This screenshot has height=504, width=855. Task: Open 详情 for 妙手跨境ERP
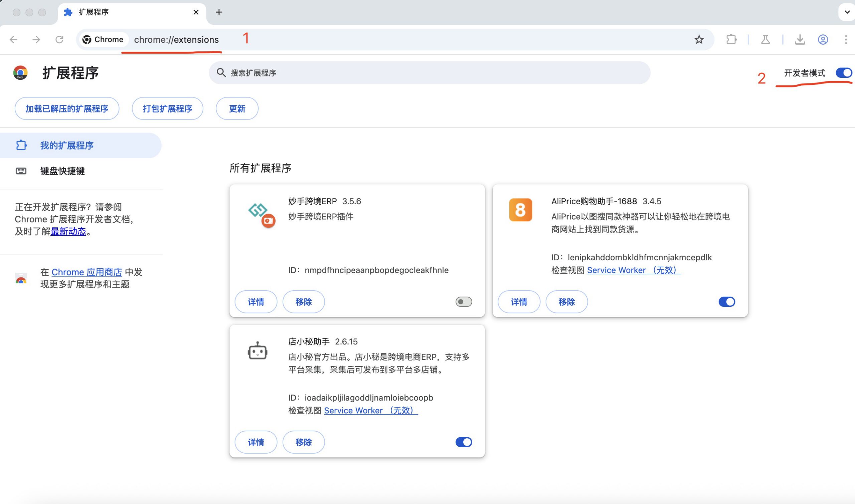[x=256, y=302]
